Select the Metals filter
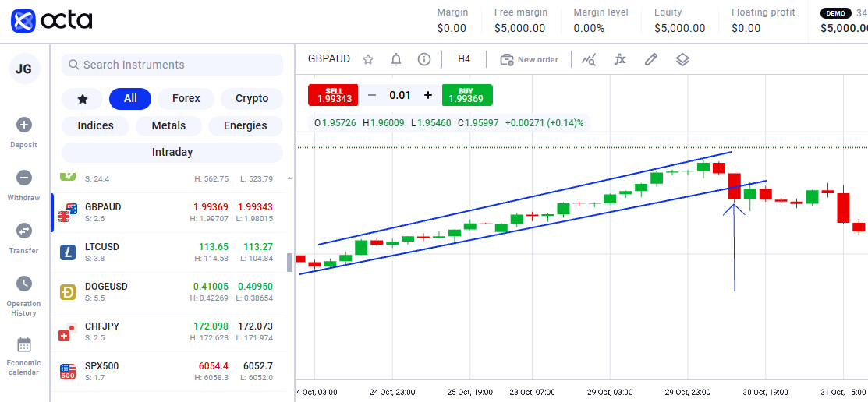 click(x=168, y=125)
